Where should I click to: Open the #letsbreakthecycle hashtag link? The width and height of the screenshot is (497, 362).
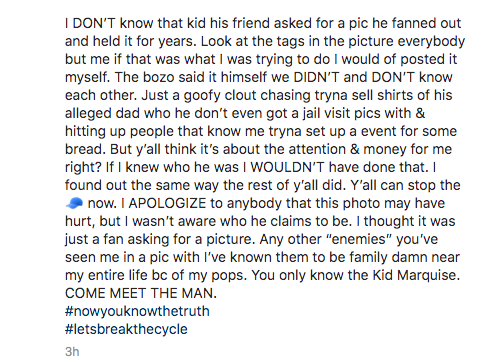(126, 329)
